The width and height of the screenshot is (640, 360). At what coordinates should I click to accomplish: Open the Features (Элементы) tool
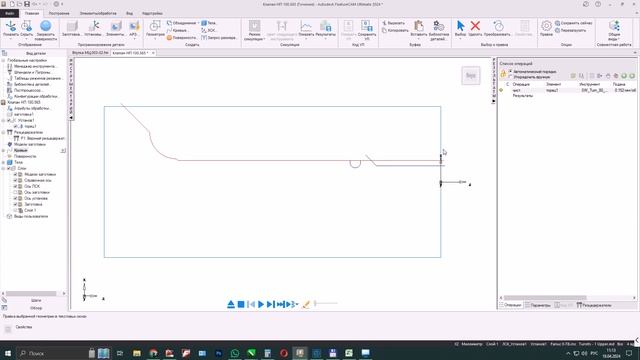116,27
